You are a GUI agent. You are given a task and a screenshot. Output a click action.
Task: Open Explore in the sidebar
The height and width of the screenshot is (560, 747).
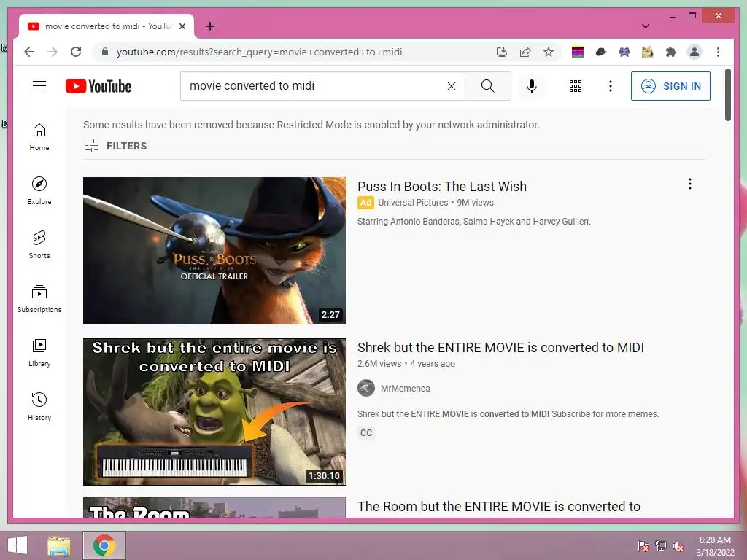click(x=39, y=191)
